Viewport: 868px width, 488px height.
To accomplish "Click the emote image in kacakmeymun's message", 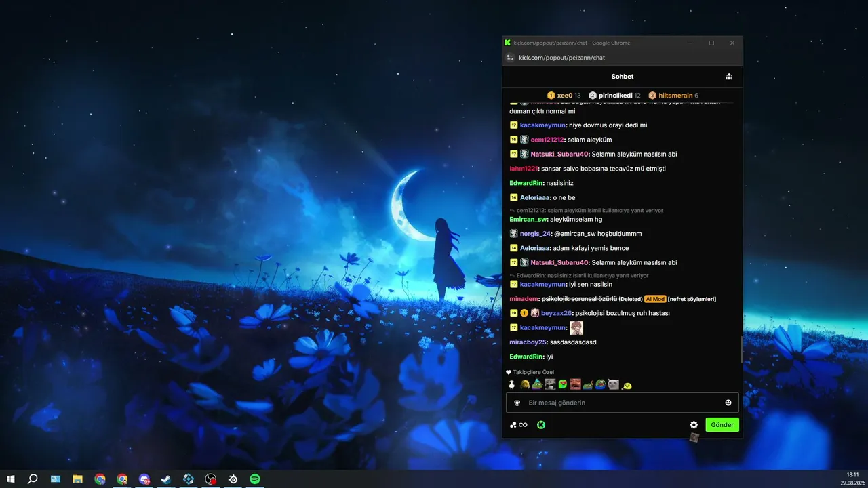I will click(x=576, y=328).
